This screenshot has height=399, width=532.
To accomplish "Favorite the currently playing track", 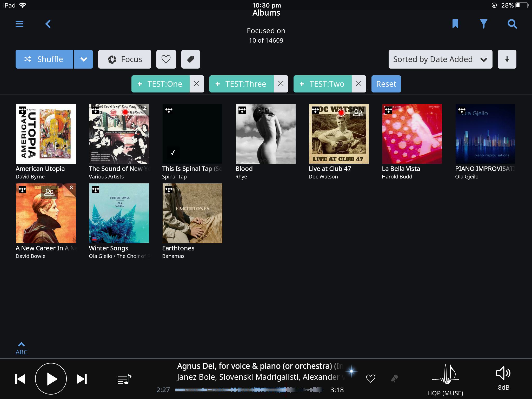I will click(x=370, y=378).
